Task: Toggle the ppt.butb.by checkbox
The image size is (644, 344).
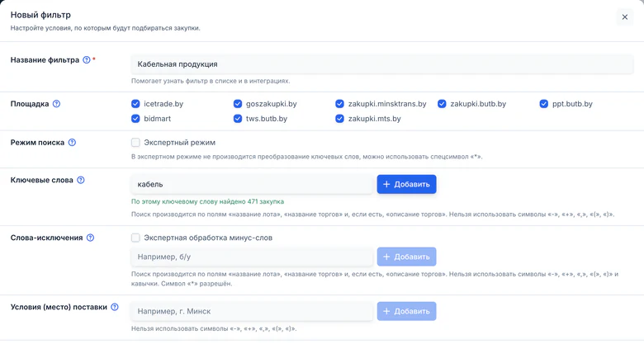Action: pyautogui.click(x=544, y=104)
